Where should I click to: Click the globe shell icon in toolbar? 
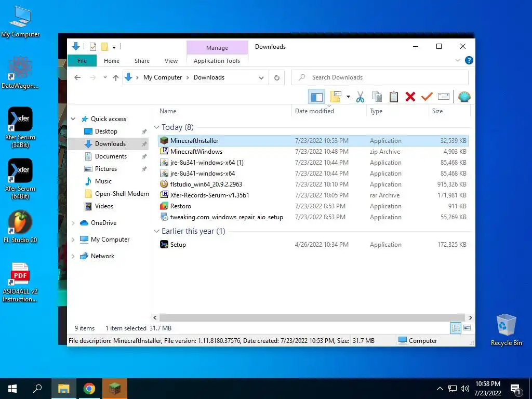point(464,97)
